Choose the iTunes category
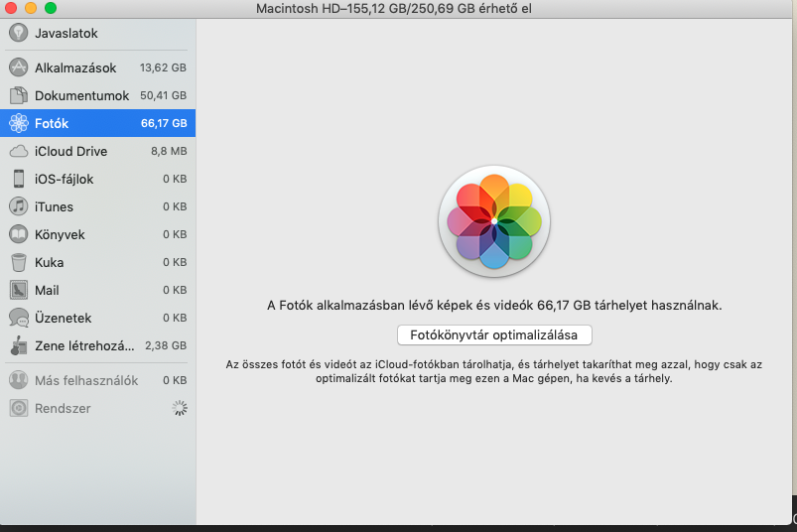The width and height of the screenshot is (797, 532). pos(97,206)
